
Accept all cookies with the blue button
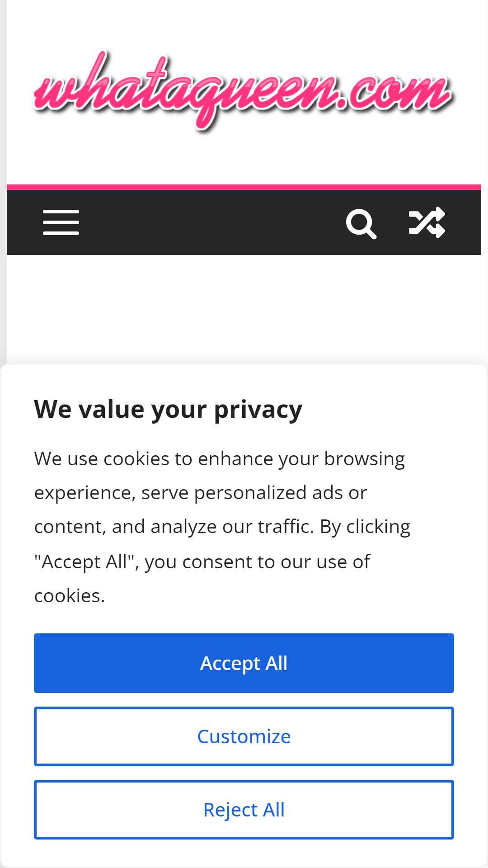pos(244,663)
